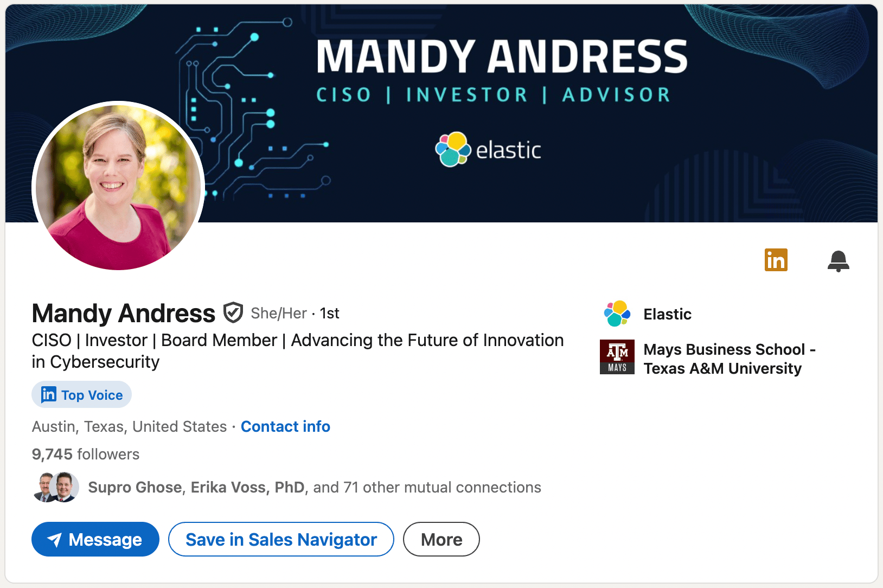This screenshot has height=588, width=883.
Task: Click the Elastic company name link
Action: click(667, 314)
